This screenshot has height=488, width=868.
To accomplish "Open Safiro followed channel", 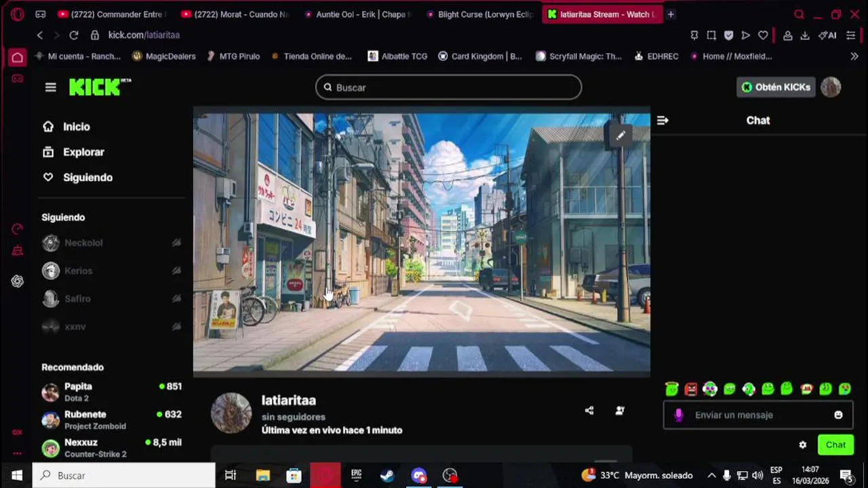I will coord(112,298).
